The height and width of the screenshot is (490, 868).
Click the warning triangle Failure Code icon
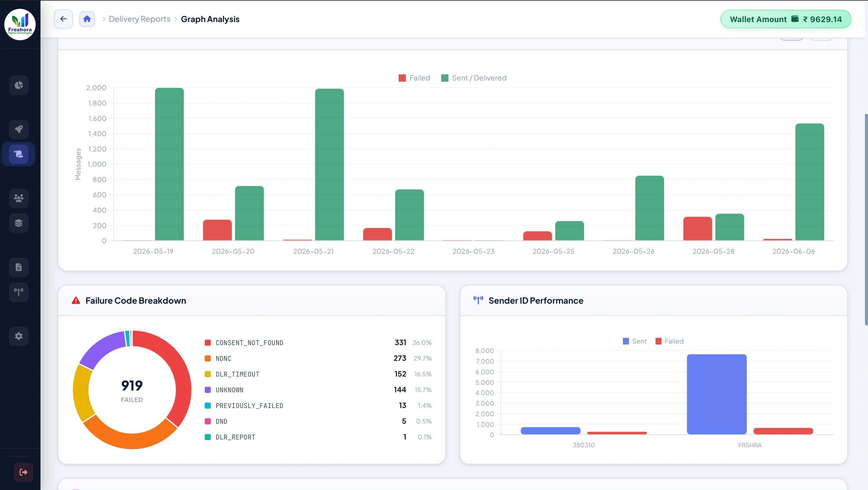[76, 300]
